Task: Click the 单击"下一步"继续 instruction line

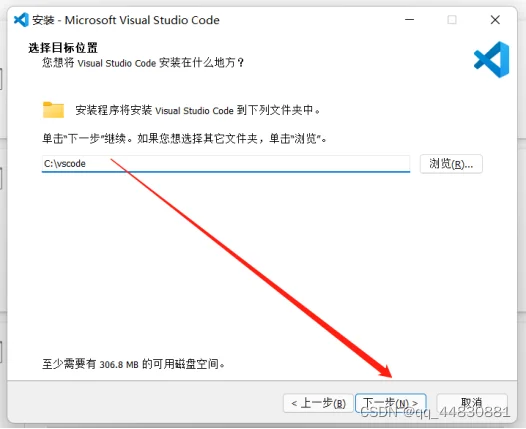Action: pos(185,138)
